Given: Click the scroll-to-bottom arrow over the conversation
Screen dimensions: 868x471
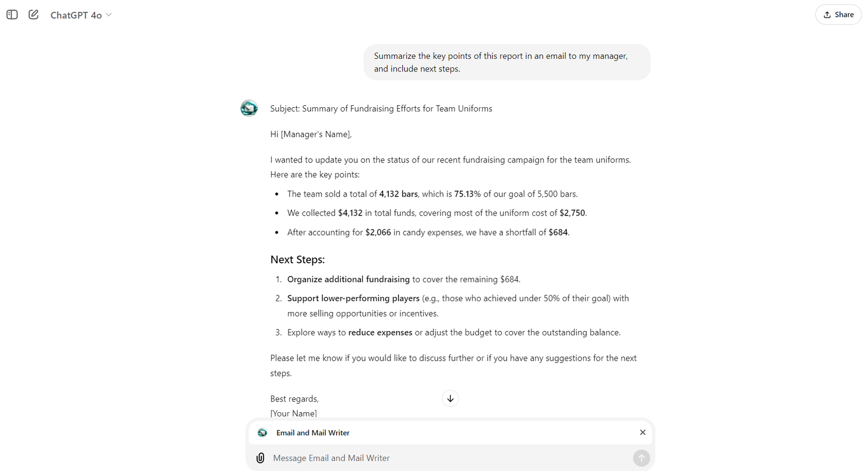Looking at the screenshot, I should 450,398.
